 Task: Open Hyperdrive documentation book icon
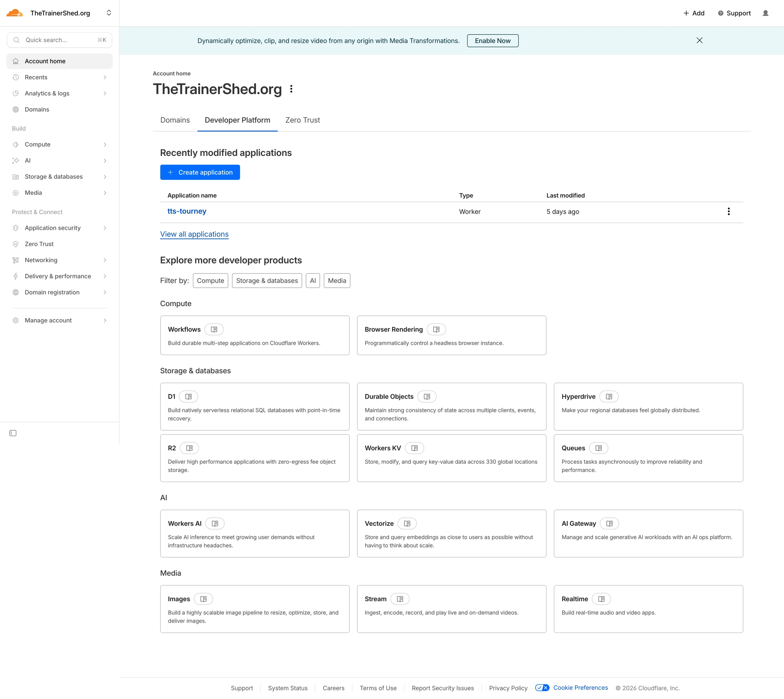point(609,396)
